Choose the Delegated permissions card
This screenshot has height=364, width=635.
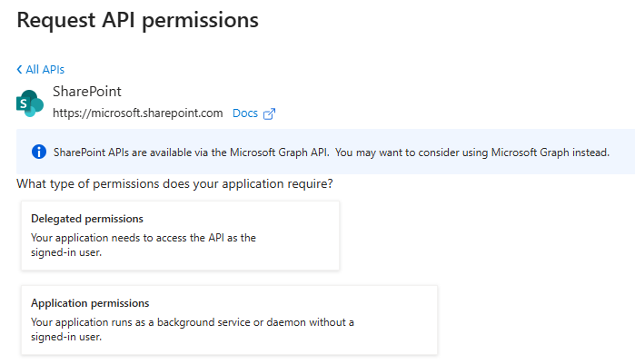click(180, 235)
